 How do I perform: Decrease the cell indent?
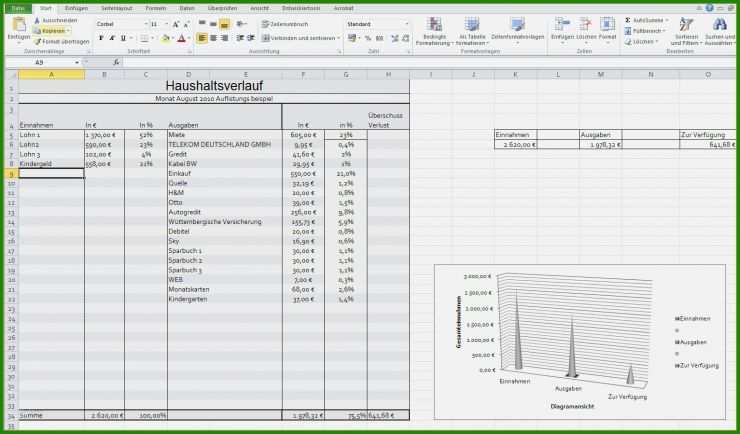[240, 38]
